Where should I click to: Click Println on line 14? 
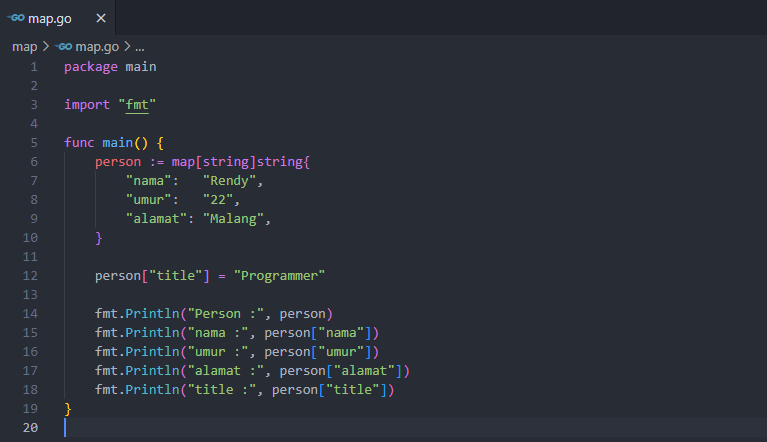click(153, 314)
